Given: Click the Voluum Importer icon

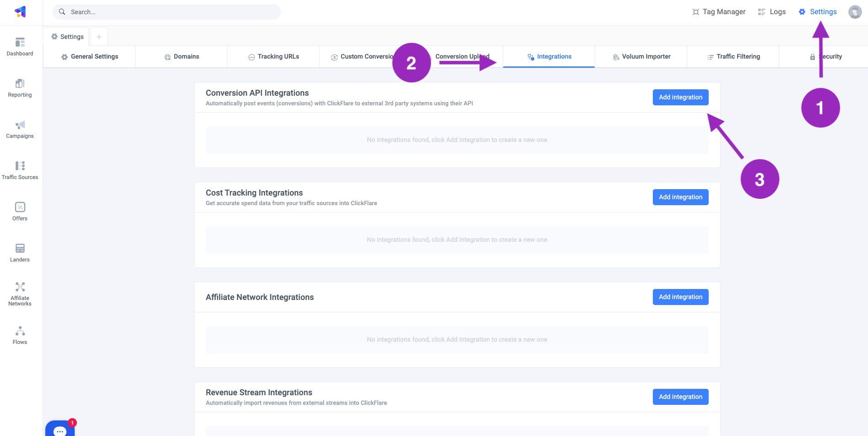Looking at the screenshot, I should [x=616, y=57].
